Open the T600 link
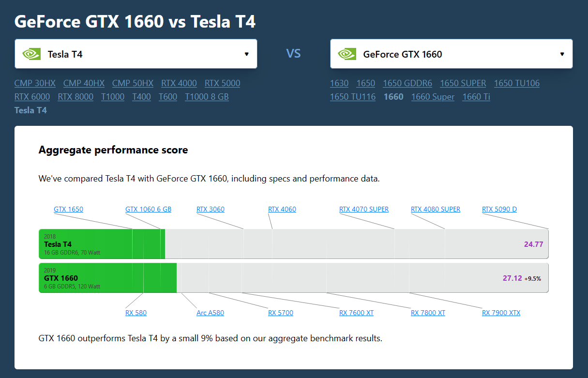 168,97
